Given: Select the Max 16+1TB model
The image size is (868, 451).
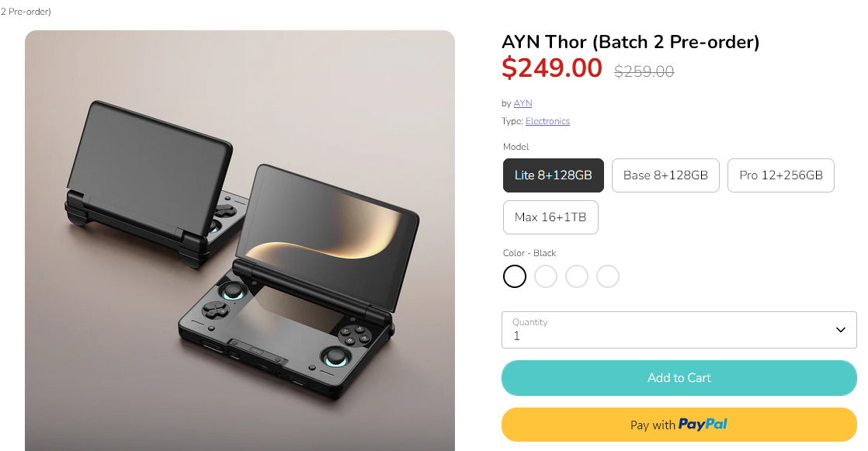Looking at the screenshot, I should pyautogui.click(x=550, y=217).
